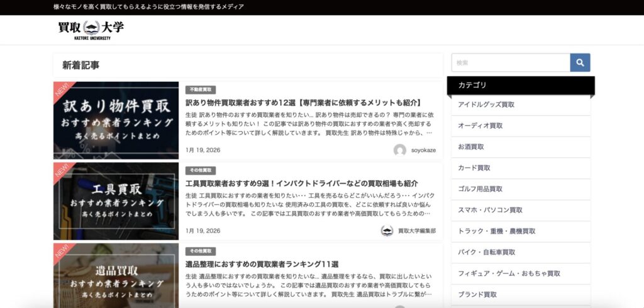Select お酒買取 in category list
This screenshot has height=308, width=644.
click(471, 147)
